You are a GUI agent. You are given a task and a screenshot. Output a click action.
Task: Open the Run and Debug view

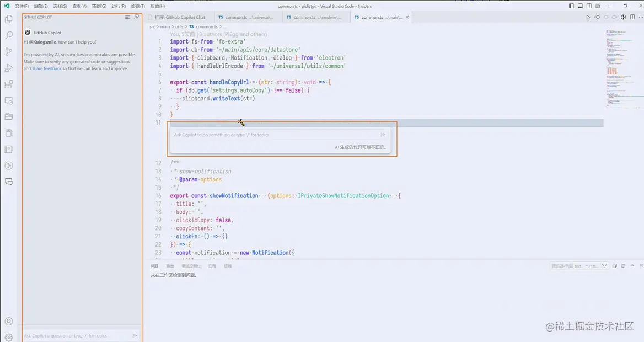click(9, 68)
